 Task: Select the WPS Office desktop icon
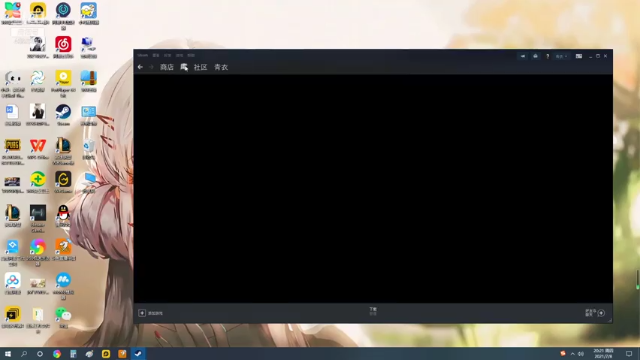pos(38,149)
